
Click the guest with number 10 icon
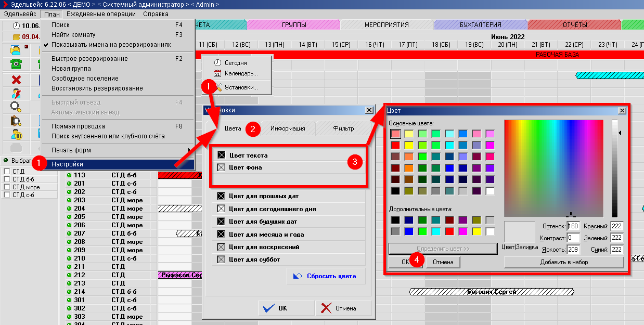[x=16, y=134]
